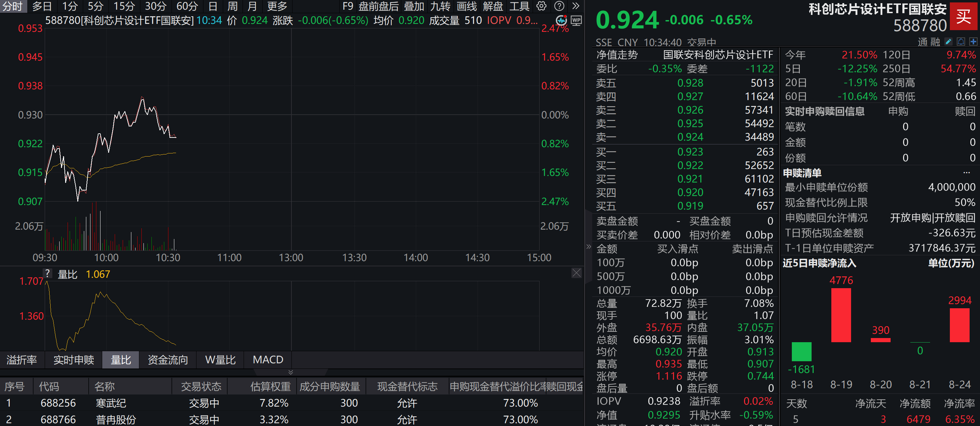Click the 8-24 net inflow bar 2994
The width and height of the screenshot is (980, 426).
[x=960, y=325]
